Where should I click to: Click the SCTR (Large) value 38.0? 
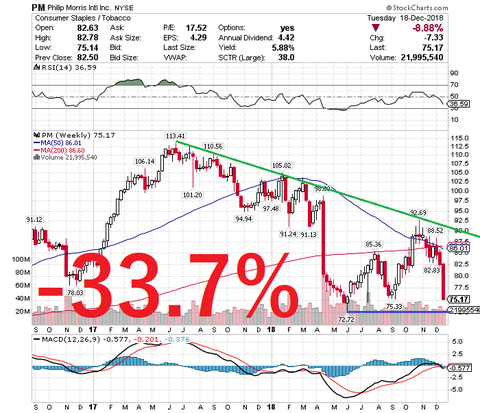[286, 57]
